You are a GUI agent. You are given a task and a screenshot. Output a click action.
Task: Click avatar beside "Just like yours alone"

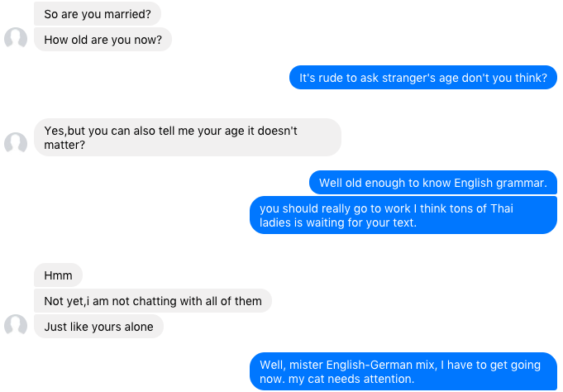pos(16,326)
